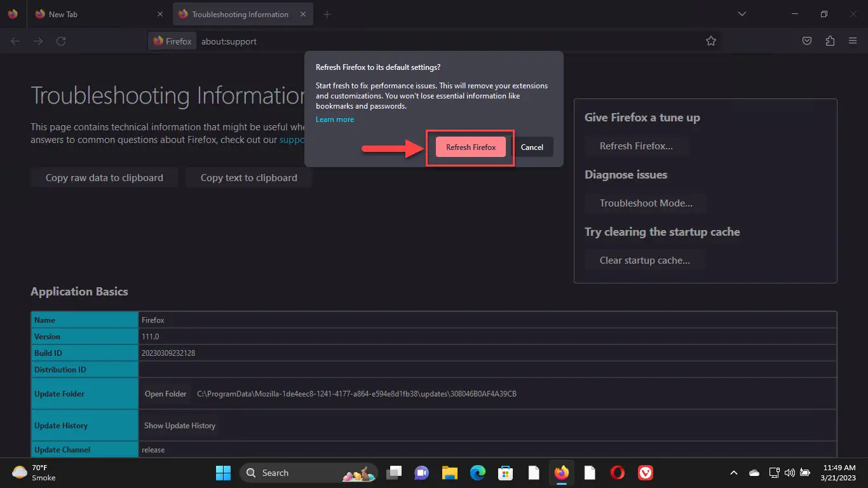Click Open Folder in the Update Folder row
The image size is (868, 488).
coord(166,394)
